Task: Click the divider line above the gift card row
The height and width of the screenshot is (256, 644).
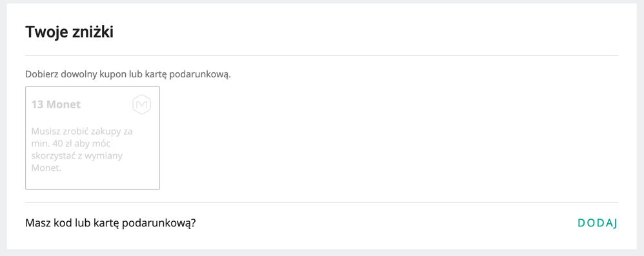Action: point(321,202)
